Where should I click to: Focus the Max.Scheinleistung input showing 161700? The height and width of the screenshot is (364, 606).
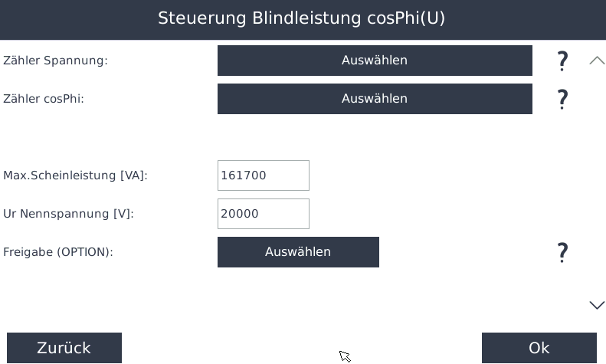tap(263, 175)
